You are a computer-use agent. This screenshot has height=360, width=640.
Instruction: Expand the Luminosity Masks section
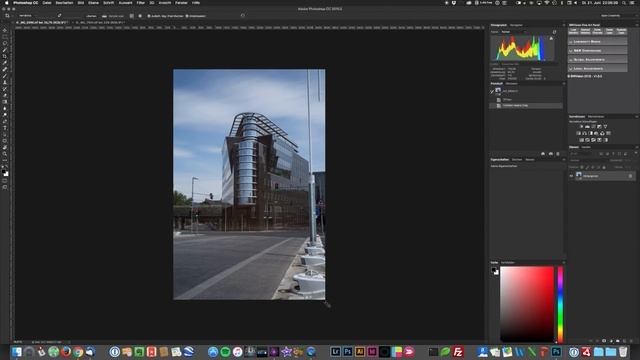click(x=598, y=42)
